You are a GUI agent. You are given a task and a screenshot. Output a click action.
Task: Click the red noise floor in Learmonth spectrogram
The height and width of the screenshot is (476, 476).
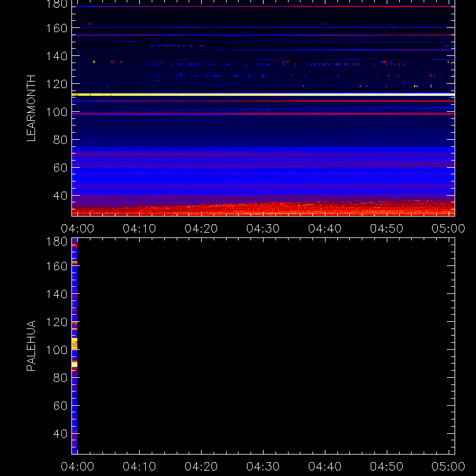(x=263, y=209)
